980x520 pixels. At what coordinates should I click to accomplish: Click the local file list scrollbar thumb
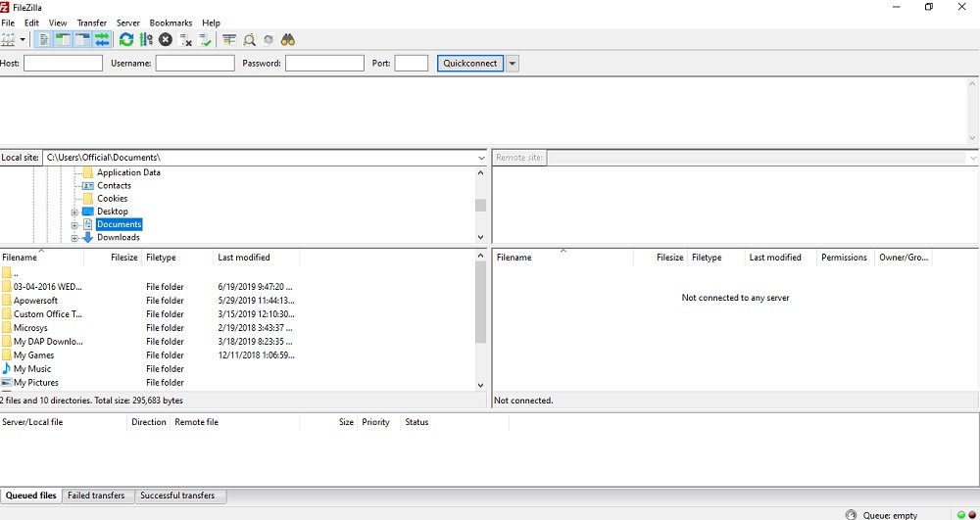click(480, 303)
